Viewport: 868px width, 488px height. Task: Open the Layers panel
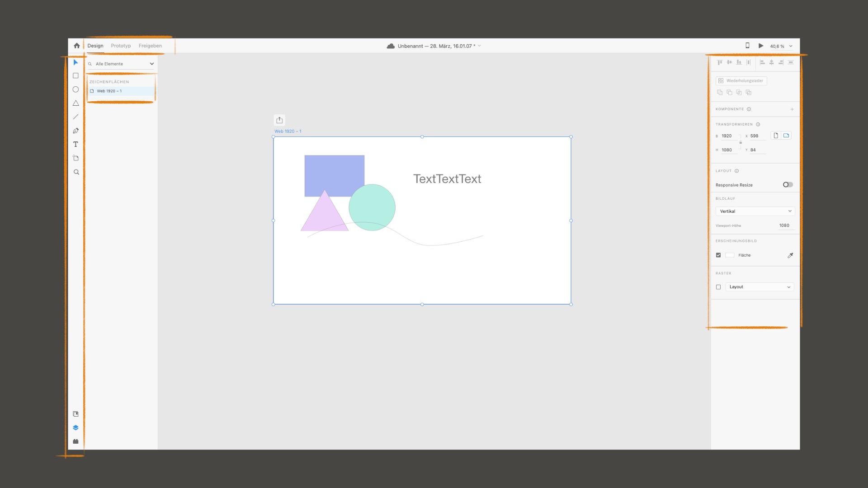coord(75,427)
